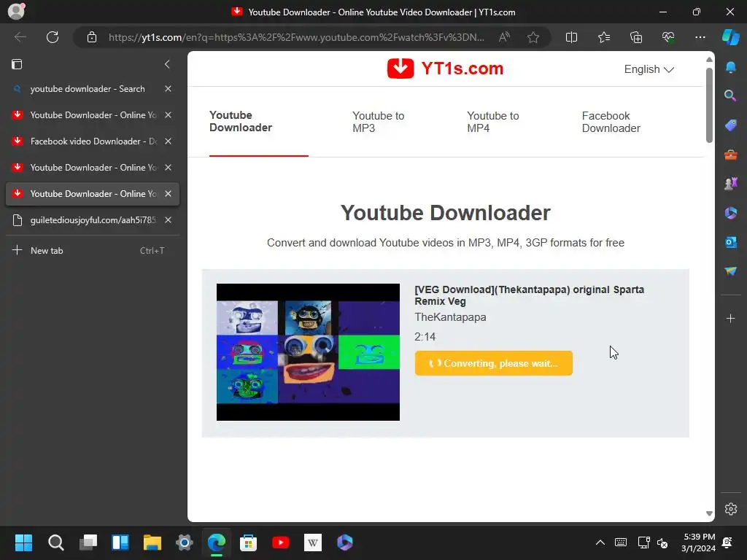Screen dimensions: 747x560
Task: Click the page vertical scrollbar thumb
Action: (709, 105)
